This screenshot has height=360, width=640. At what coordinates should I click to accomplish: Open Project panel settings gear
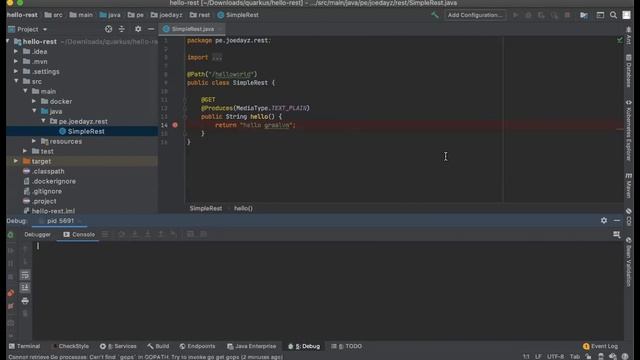click(x=138, y=29)
